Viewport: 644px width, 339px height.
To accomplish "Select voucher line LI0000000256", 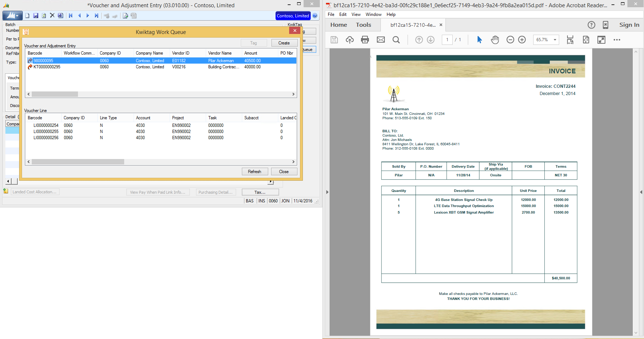I will 162,138.
